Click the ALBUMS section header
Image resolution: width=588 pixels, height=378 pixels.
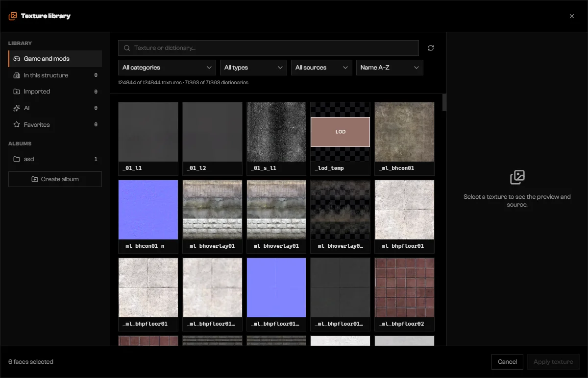click(x=20, y=144)
